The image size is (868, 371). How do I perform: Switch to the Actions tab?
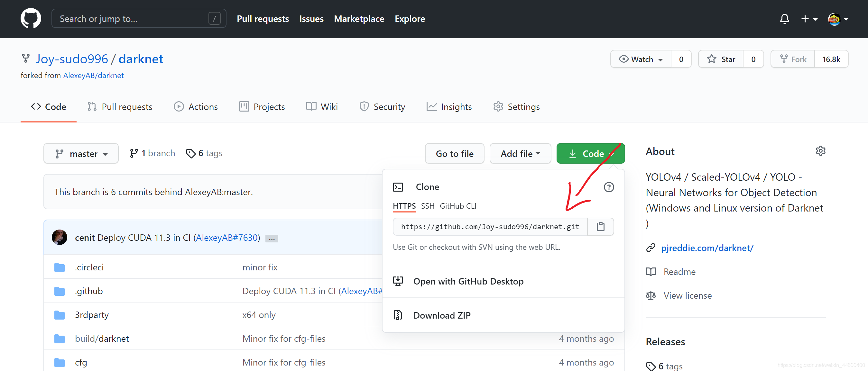[x=195, y=107]
